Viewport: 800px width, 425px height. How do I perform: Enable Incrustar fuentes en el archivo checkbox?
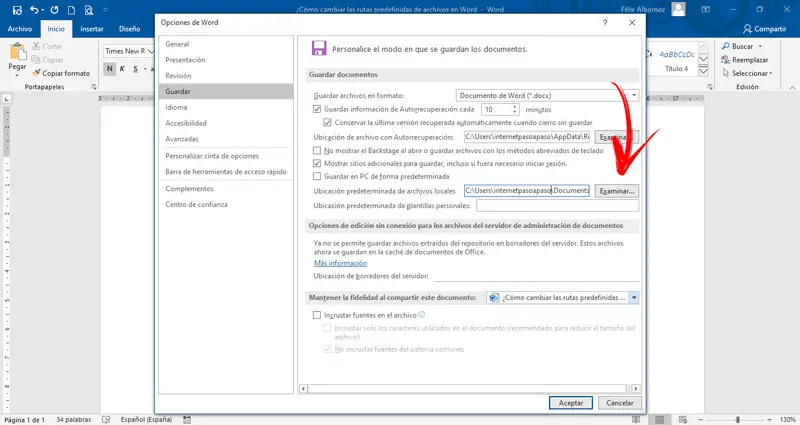tap(317, 315)
